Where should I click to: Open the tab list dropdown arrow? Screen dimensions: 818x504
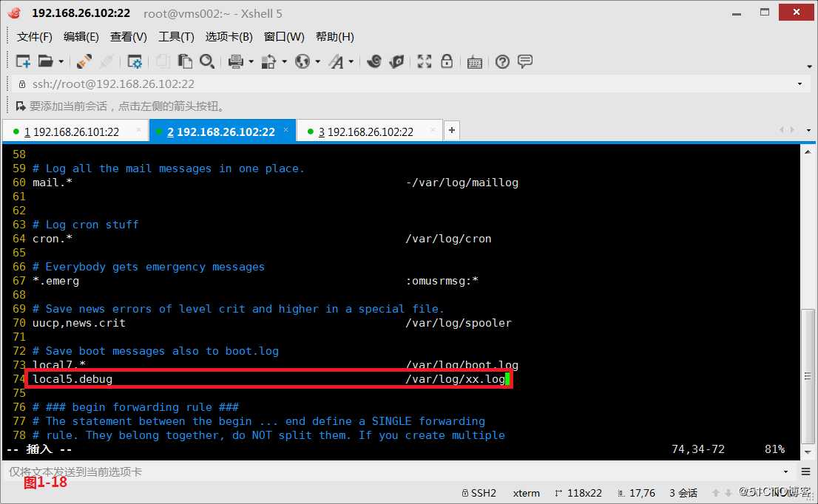pyautogui.click(x=808, y=130)
